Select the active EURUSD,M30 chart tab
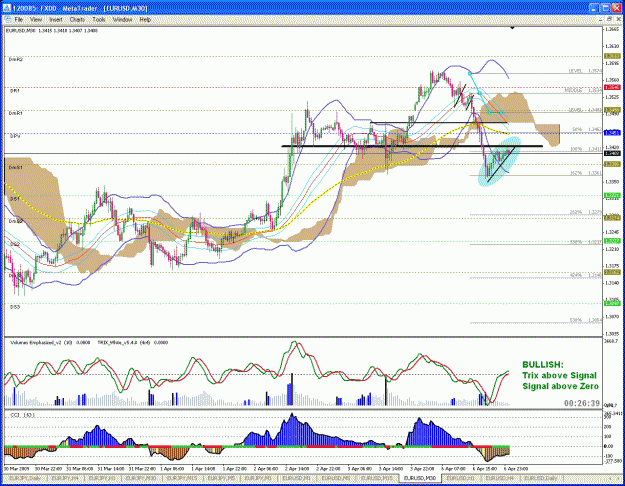625x486 pixels. click(420, 478)
